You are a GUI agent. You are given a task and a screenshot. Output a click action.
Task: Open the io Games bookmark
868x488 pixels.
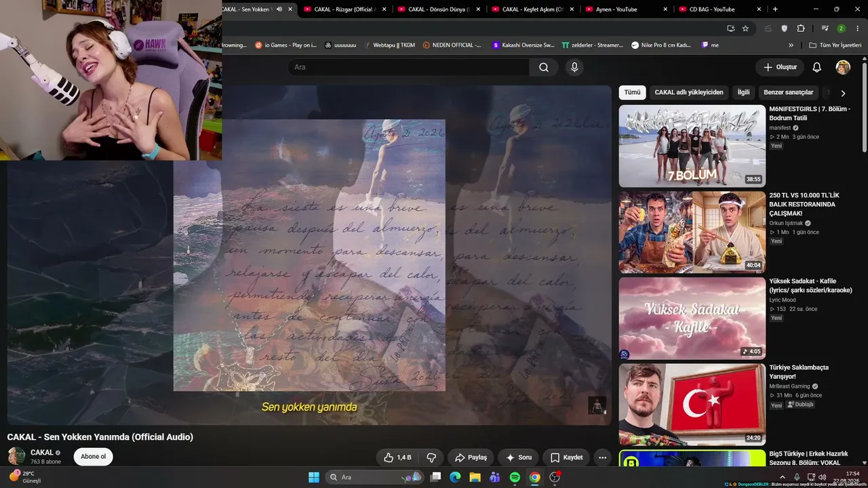[x=285, y=45]
